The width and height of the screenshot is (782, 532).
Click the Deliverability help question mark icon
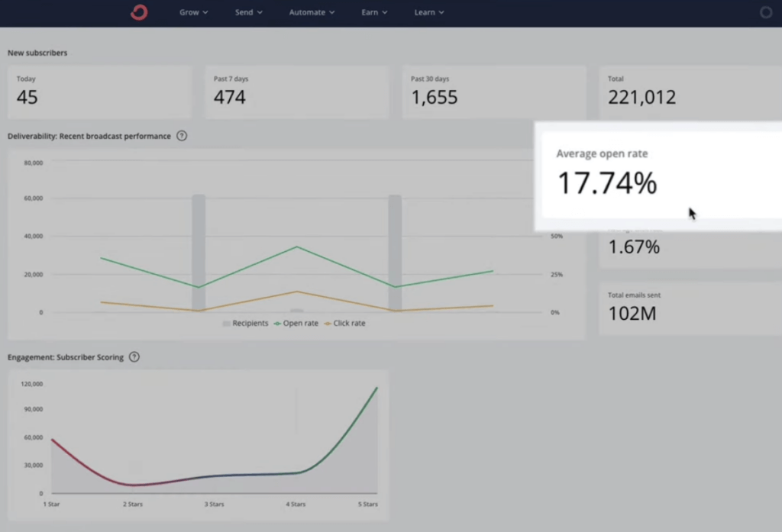coord(182,136)
